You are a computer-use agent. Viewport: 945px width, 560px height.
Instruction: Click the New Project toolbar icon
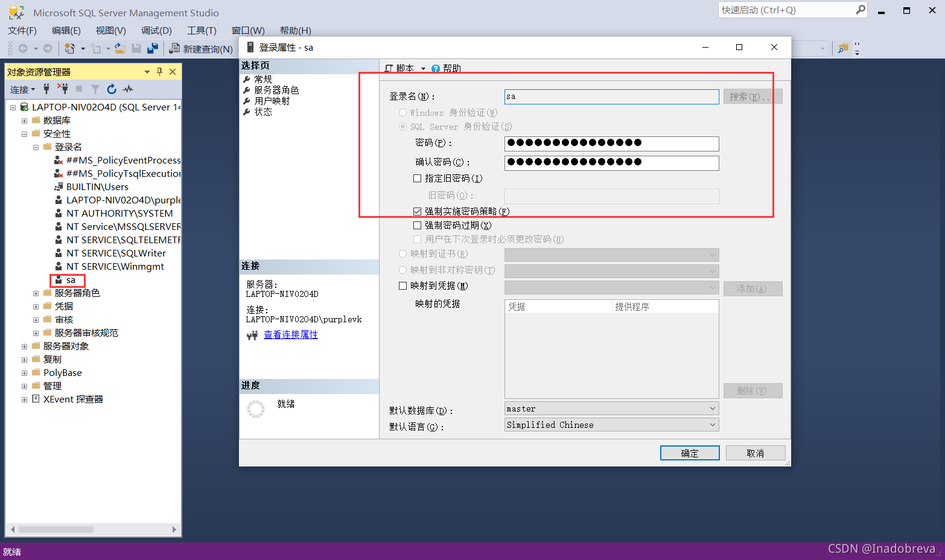(x=70, y=48)
